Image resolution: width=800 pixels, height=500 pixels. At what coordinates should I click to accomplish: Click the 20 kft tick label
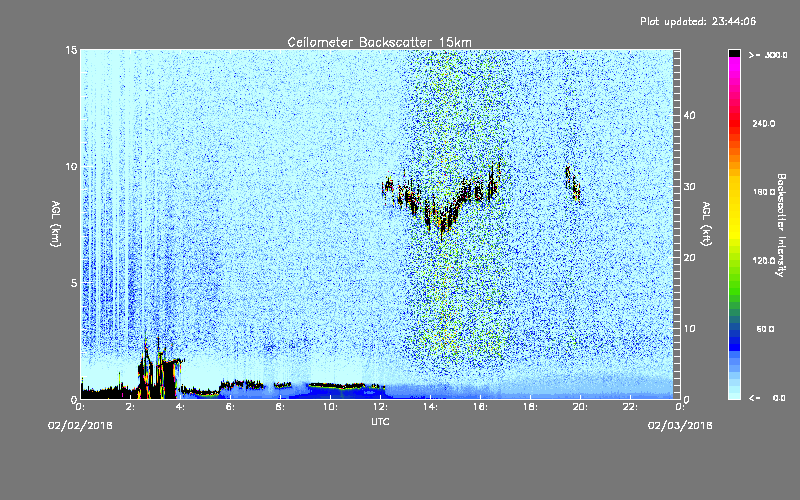click(689, 257)
